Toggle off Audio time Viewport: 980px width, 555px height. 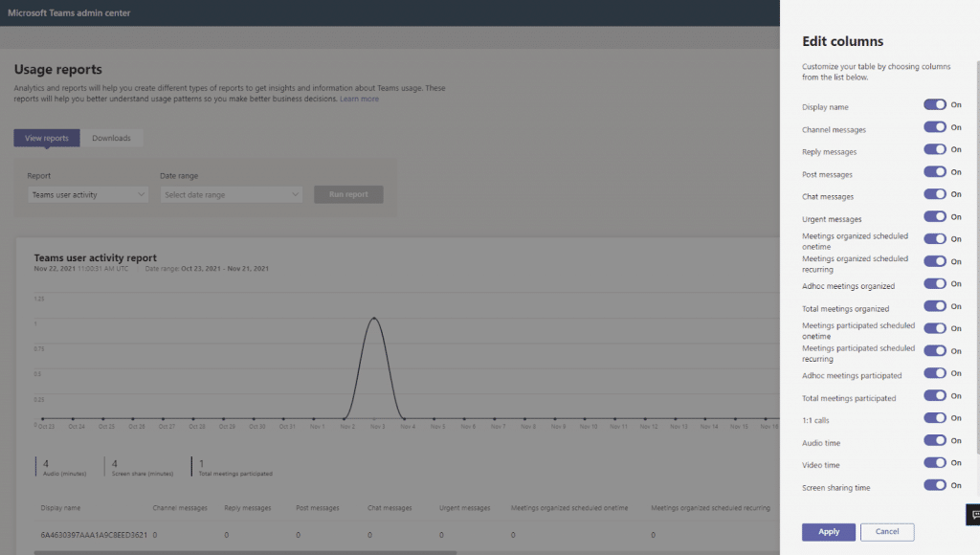click(936, 440)
